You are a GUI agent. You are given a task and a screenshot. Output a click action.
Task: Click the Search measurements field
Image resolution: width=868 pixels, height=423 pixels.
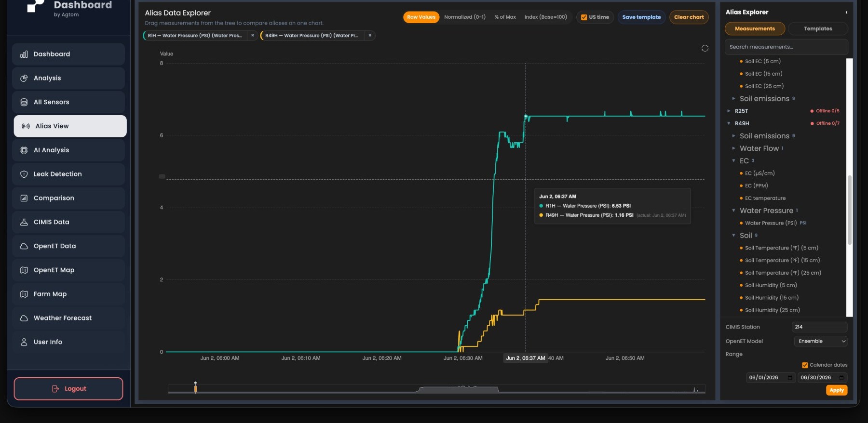[x=786, y=47]
